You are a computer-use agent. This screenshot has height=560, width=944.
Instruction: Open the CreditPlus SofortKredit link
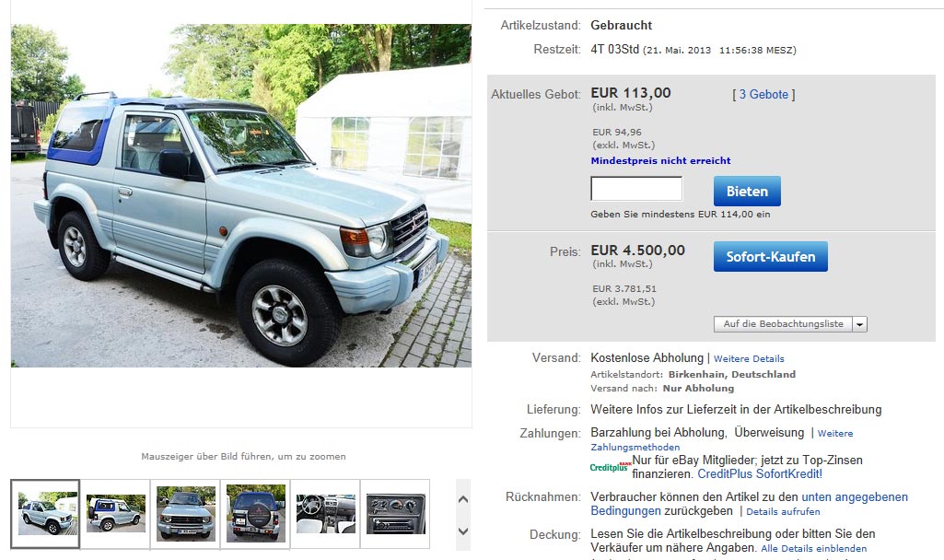[x=760, y=474]
